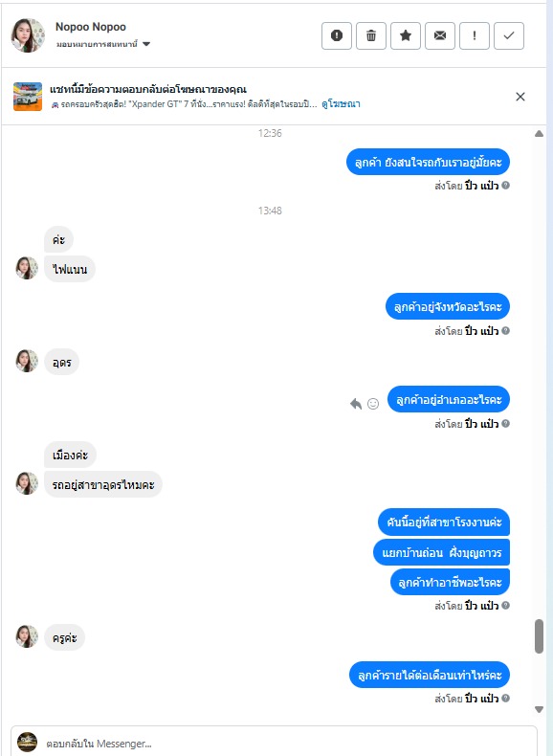The width and height of the screenshot is (553, 756).
Task: Show sender info icon under first sent message
Action: 505,185
